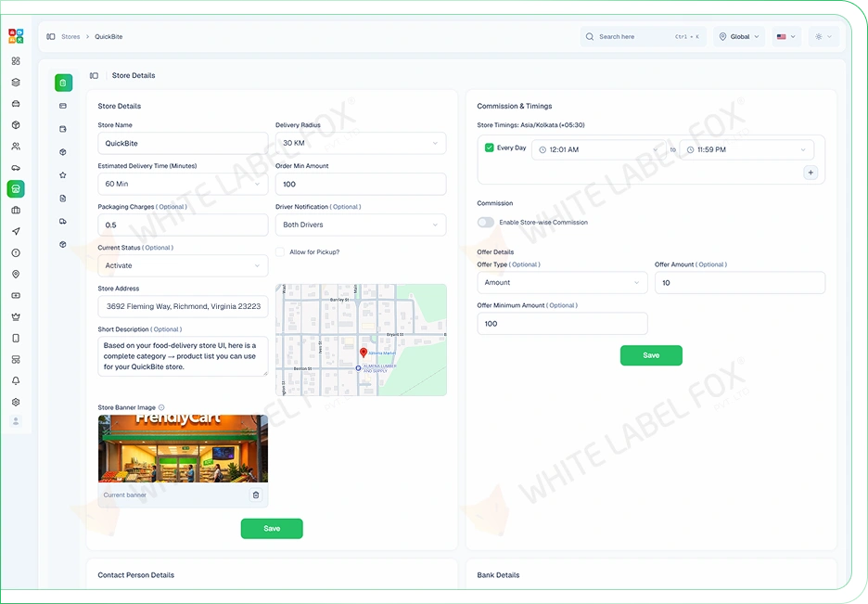The width and height of the screenshot is (868, 604).
Task: Click the app logo at top-left
Action: (16, 36)
